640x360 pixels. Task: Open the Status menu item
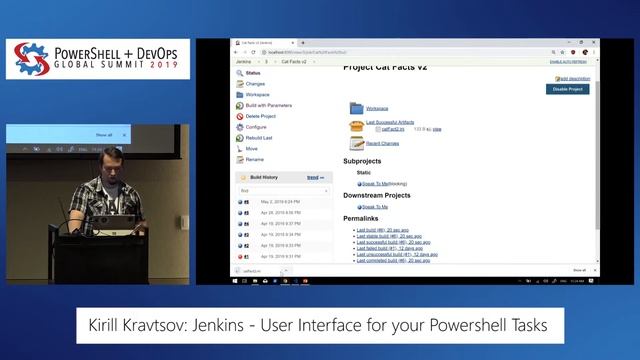pyautogui.click(x=253, y=73)
